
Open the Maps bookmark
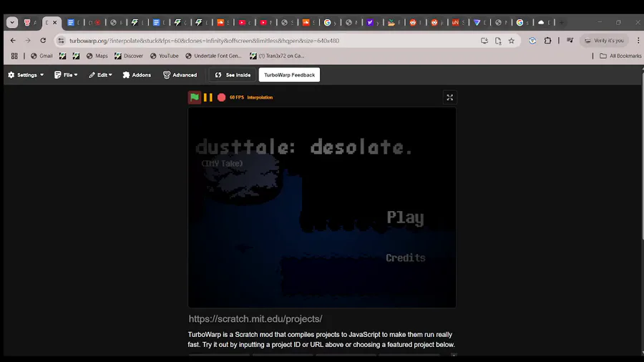pyautogui.click(x=97, y=56)
